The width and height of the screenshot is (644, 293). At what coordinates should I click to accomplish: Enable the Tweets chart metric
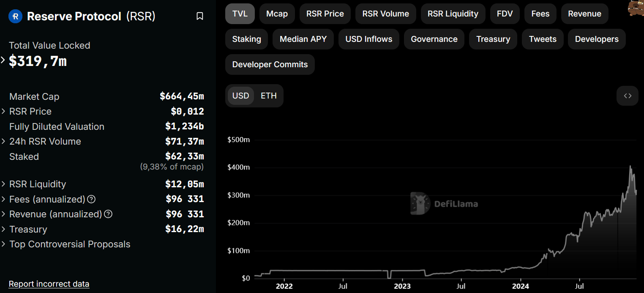[x=543, y=39]
